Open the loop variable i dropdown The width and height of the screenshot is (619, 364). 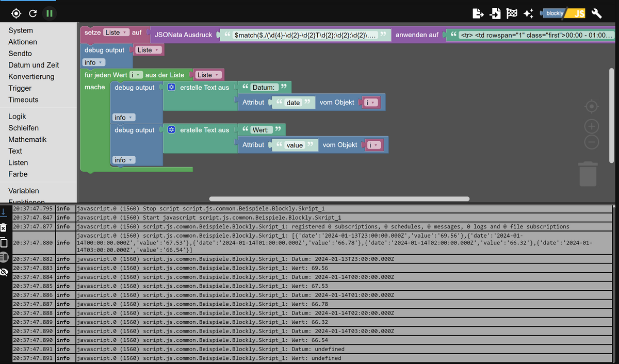coord(136,75)
